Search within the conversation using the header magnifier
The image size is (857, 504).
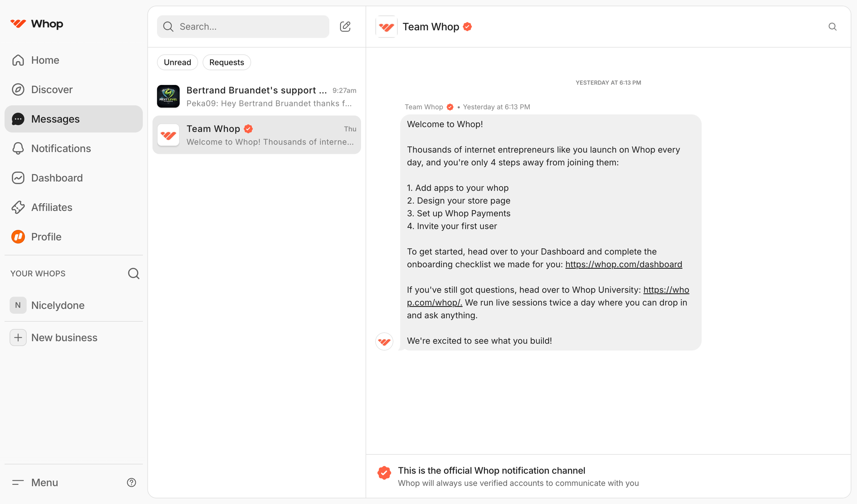coord(832,26)
